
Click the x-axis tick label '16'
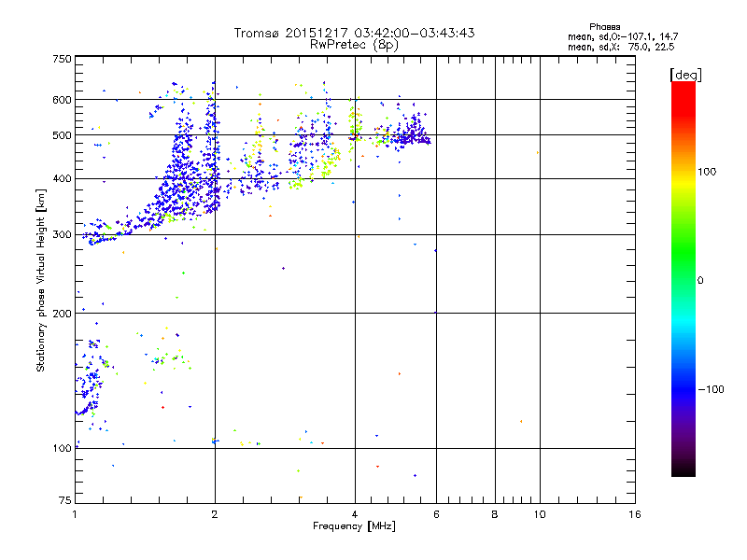pyautogui.click(x=635, y=514)
